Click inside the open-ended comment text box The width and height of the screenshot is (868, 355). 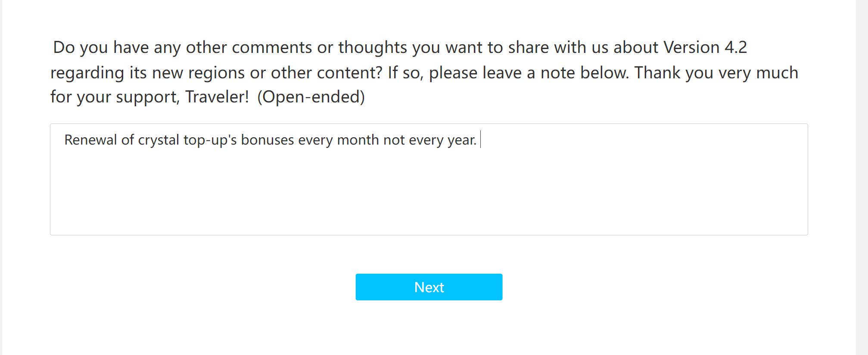(429, 185)
